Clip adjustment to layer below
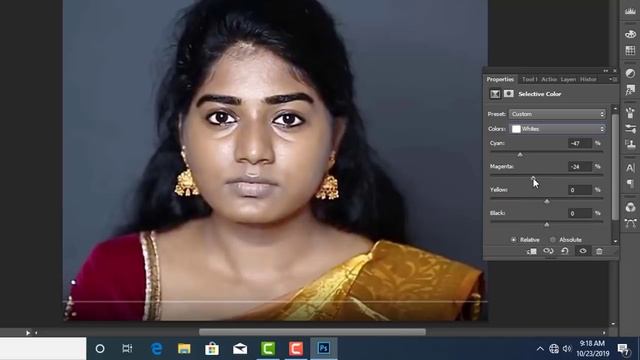Image resolution: width=640 pixels, height=360 pixels. pos(531,251)
